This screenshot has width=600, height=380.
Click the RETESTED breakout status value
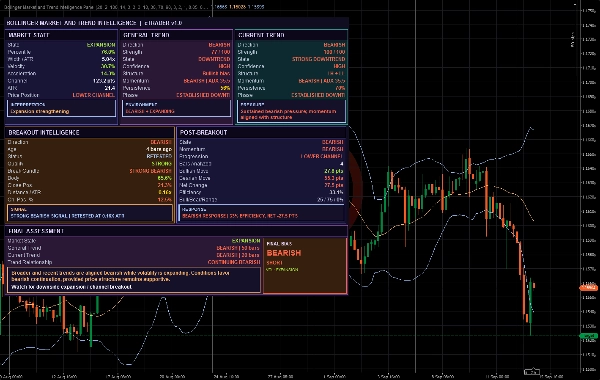click(159, 157)
